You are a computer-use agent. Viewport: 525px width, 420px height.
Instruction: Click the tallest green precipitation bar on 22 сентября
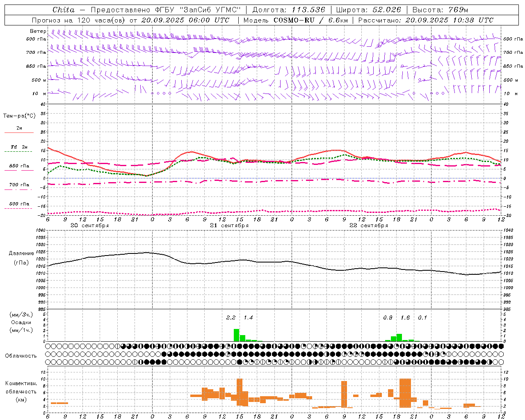399,338
